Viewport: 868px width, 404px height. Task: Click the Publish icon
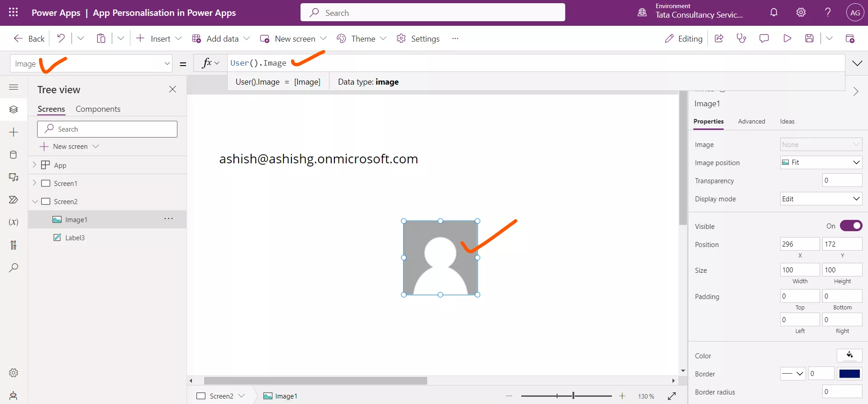(850, 38)
